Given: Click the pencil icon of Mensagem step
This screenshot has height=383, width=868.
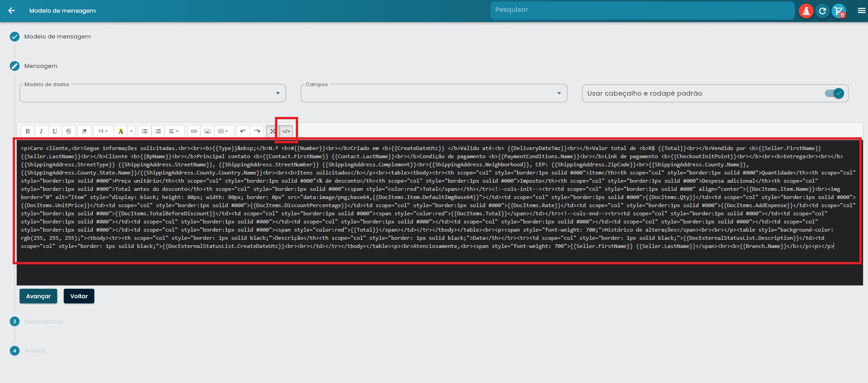Looking at the screenshot, I should (x=14, y=66).
